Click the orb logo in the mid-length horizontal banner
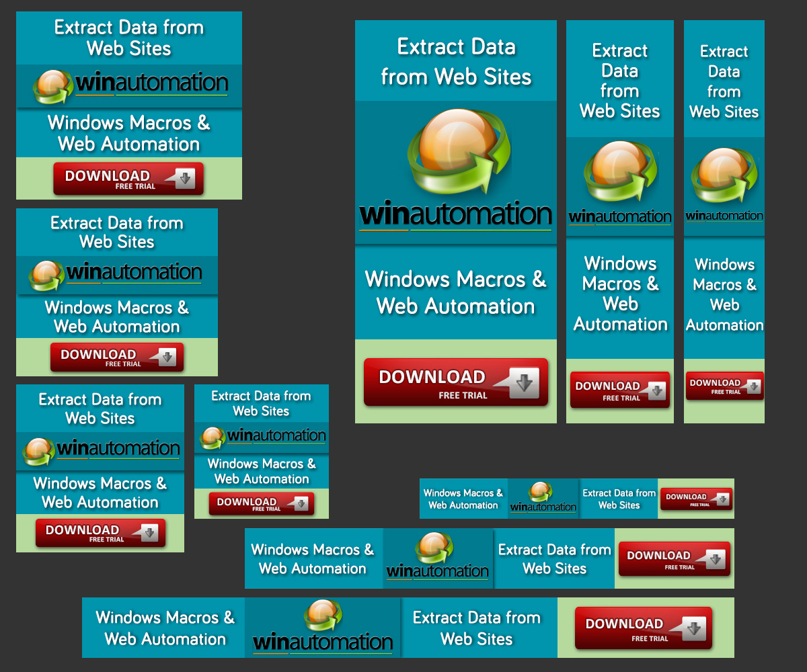Image resolution: width=807 pixels, height=672 pixels. (434, 548)
